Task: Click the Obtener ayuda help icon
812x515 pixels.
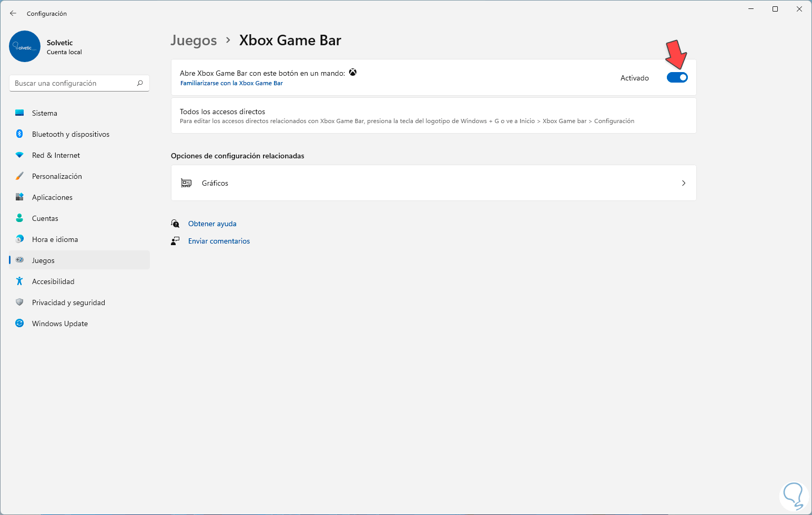Action: 175,224
